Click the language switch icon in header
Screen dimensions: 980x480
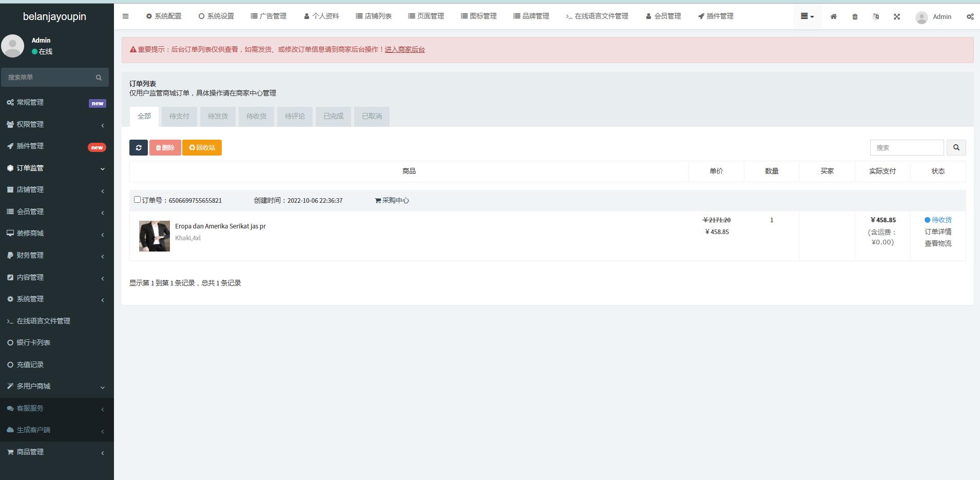tap(876, 16)
